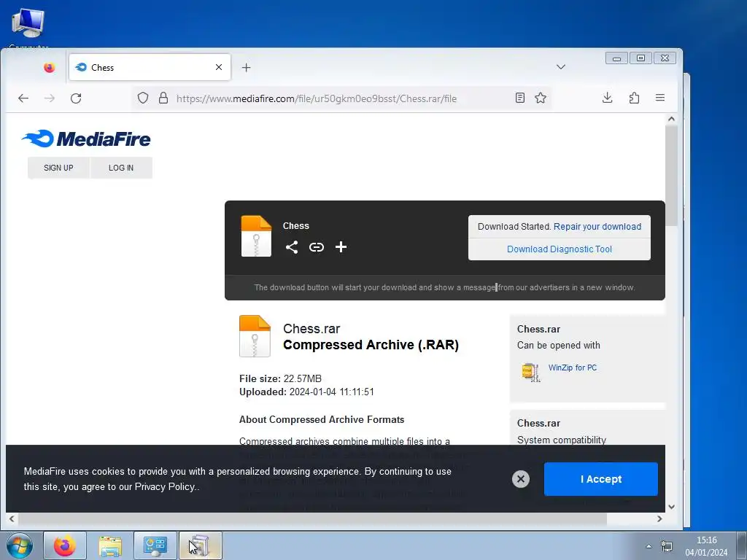The width and height of the screenshot is (747, 560).
Task: Click the Firefox back arrow
Action: (x=23, y=98)
